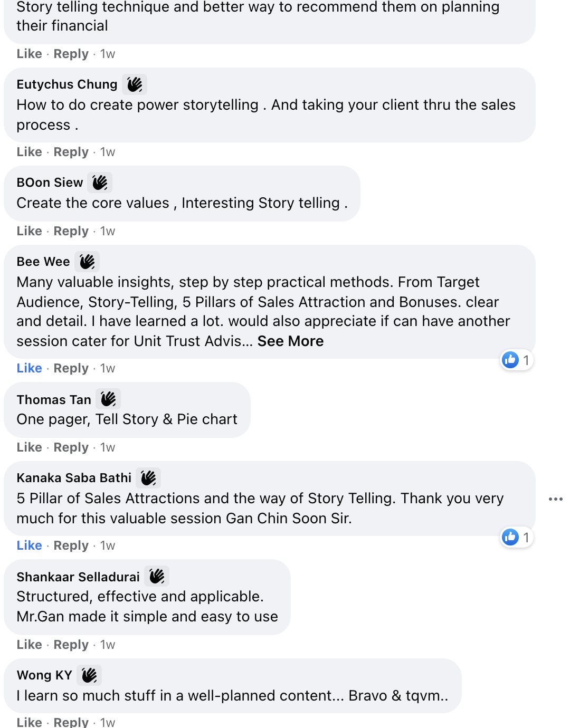The image size is (570, 728).
Task: Like BOon Siew's comment
Action: pos(29,231)
